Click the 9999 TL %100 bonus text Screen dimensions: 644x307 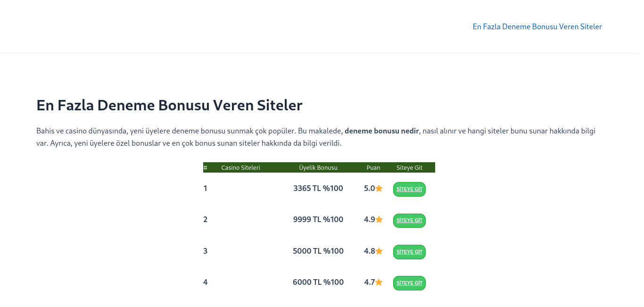click(318, 220)
